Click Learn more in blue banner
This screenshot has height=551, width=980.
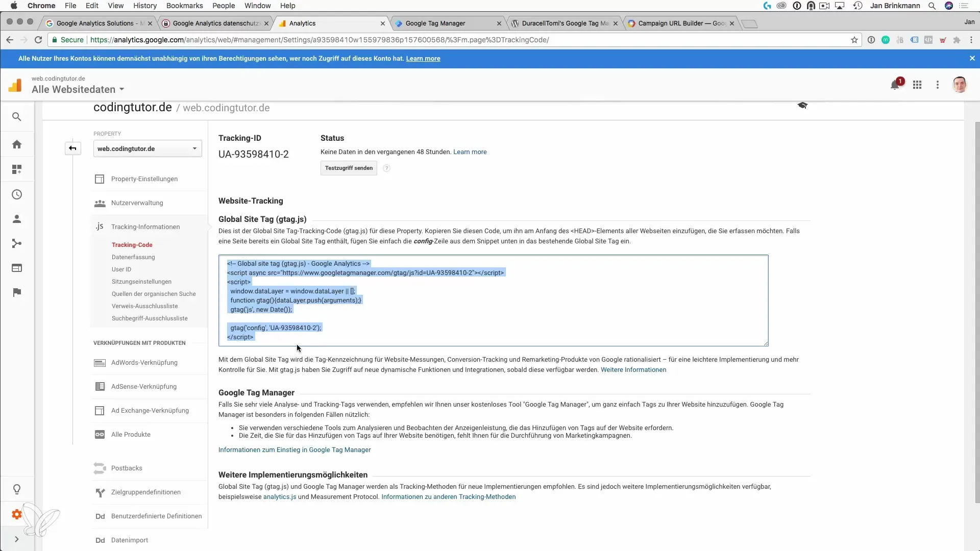pyautogui.click(x=423, y=59)
